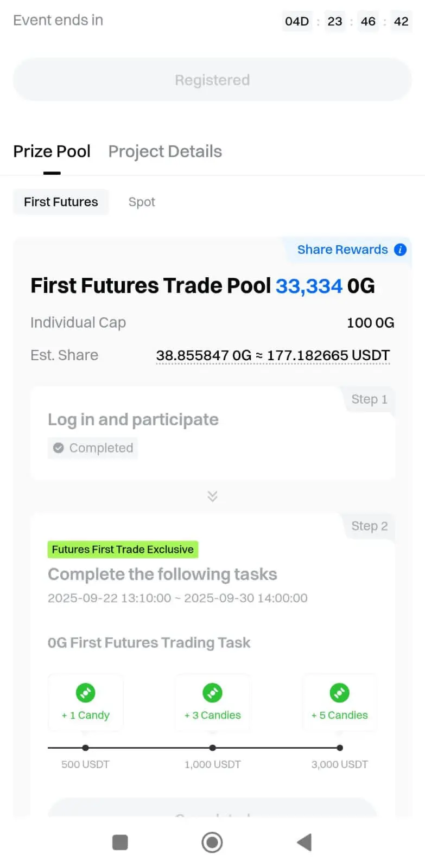Select the Prize Pool tab
Screen dimensions: 425x868
tap(52, 151)
